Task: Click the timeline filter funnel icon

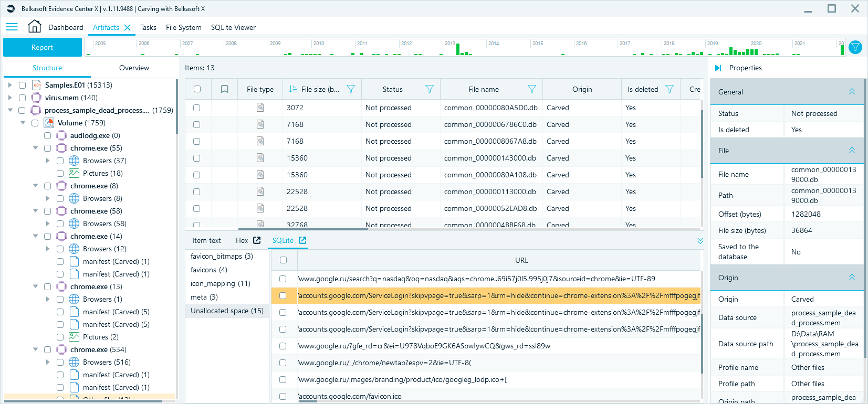Action: point(855,47)
